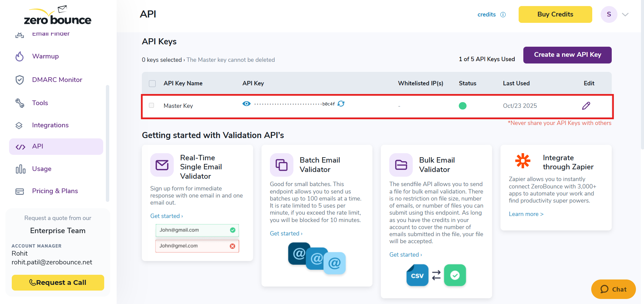644x304 pixels.
Task: Click the Integrations layers icon
Action: tap(19, 125)
